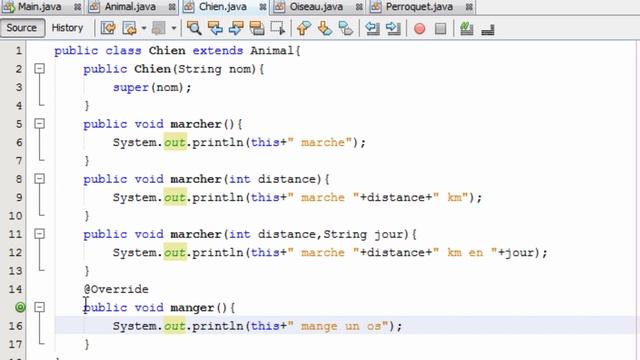Collapse the Chien(String nom) constructor fold

[39, 69]
